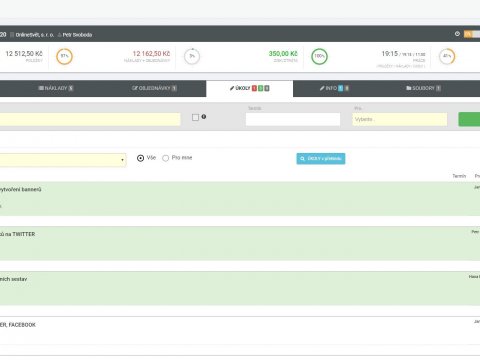
Task: Click the person icon beside Petr Svoboda
Action: [x=60, y=35]
